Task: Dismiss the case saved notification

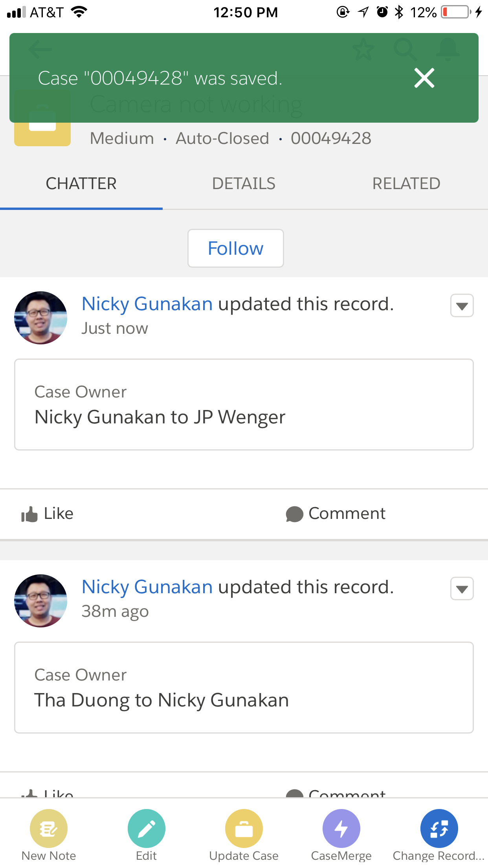Action: pyautogui.click(x=424, y=78)
